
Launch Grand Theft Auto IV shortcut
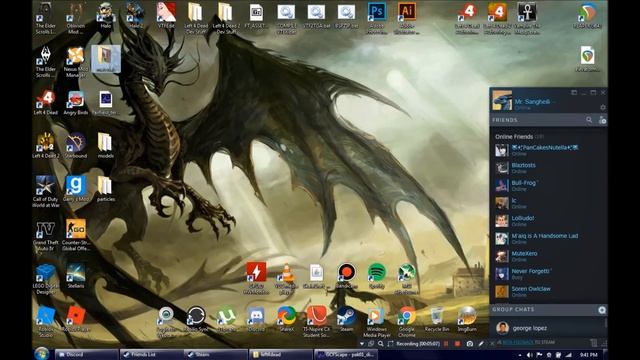click(45, 235)
